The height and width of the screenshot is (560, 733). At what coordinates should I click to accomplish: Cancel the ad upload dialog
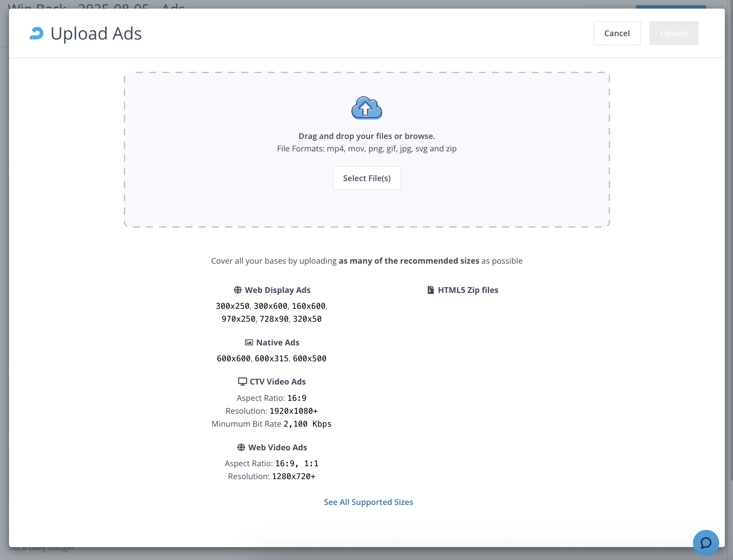617,33
